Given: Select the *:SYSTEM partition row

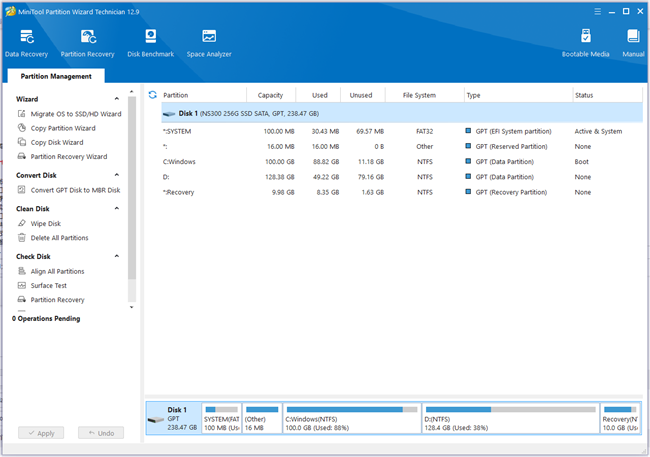Looking at the screenshot, I should click(402, 131).
